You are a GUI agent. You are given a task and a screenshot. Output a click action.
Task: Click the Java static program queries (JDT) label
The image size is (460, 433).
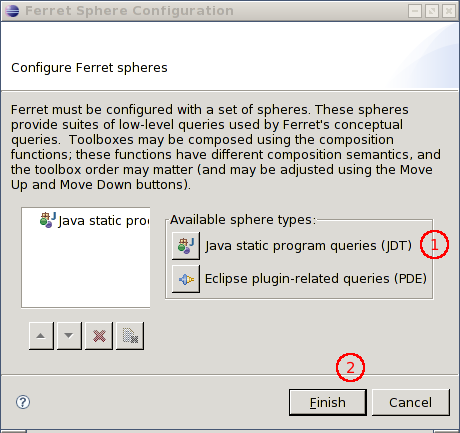click(308, 246)
